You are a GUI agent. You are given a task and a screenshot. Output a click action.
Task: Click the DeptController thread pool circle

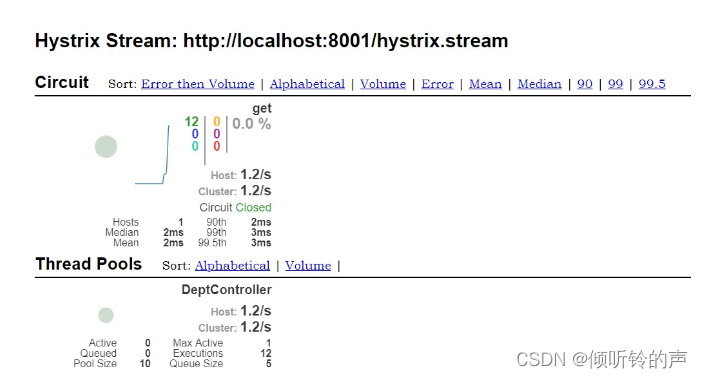coord(106,315)
